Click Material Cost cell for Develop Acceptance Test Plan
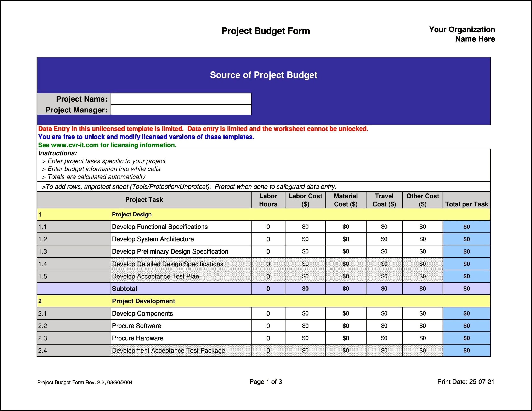 pos(346,276)
